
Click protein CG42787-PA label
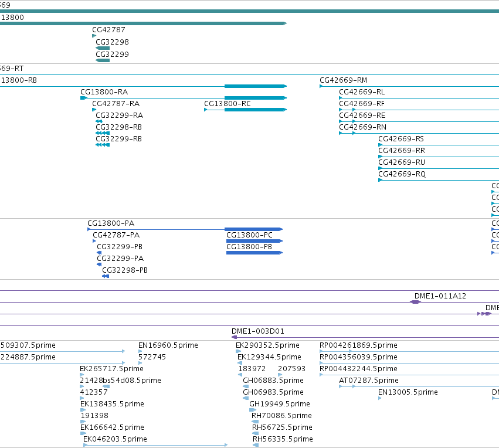pos(116,235)
